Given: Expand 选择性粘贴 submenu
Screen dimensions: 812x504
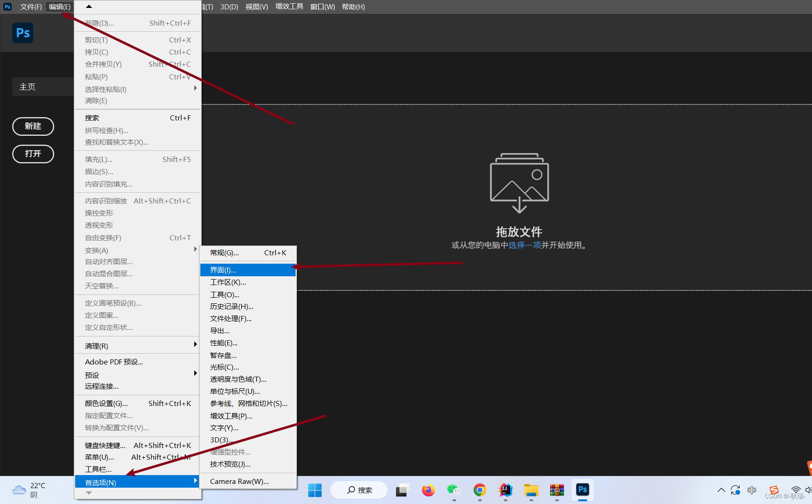Looking at the screenshot, I should 138,89.
